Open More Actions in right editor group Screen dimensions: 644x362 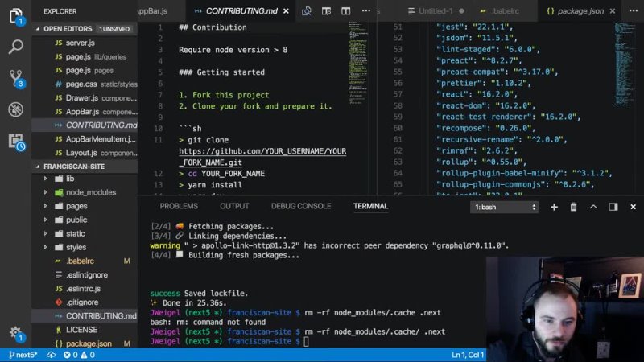(634, 11)
